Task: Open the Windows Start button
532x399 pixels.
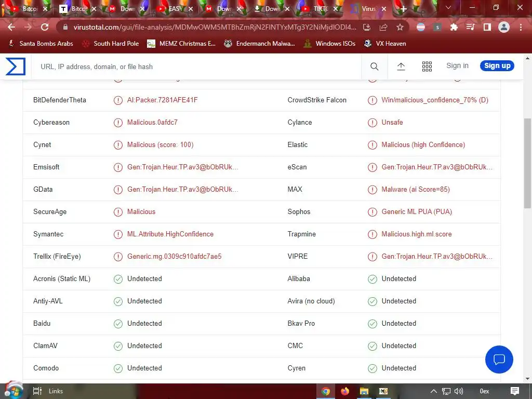Action: click(14, 391)
